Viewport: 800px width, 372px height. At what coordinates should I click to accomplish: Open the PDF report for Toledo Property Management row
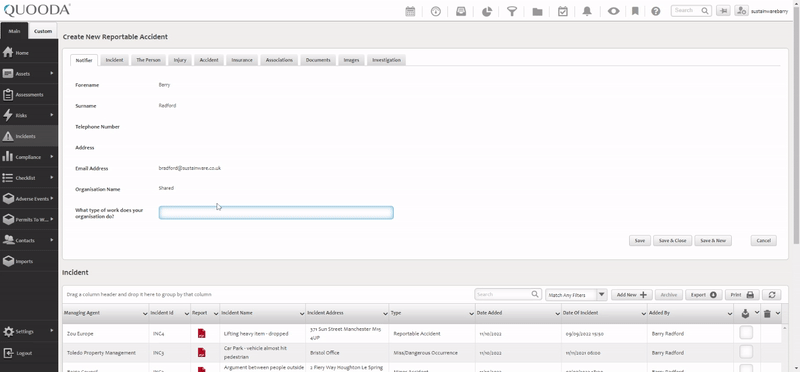[202, 353]
